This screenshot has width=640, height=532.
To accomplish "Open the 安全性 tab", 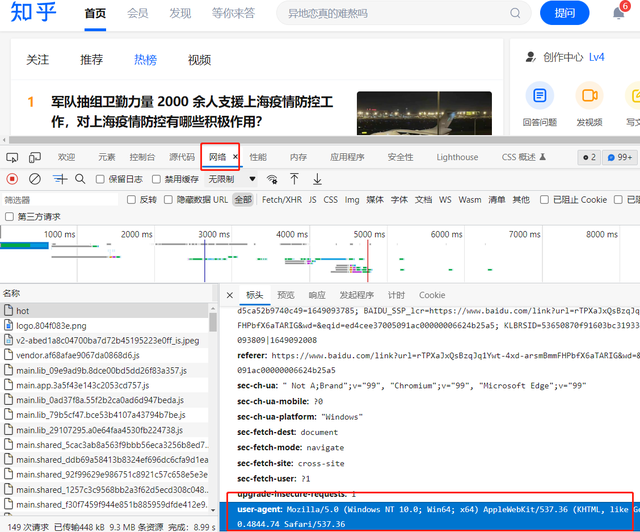I will 400,157.
